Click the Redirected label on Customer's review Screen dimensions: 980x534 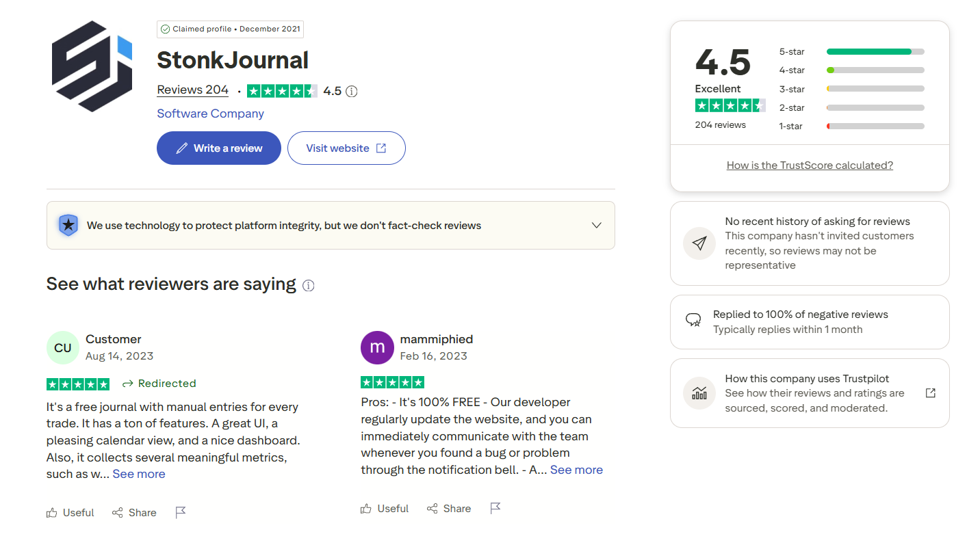(159, 384)
